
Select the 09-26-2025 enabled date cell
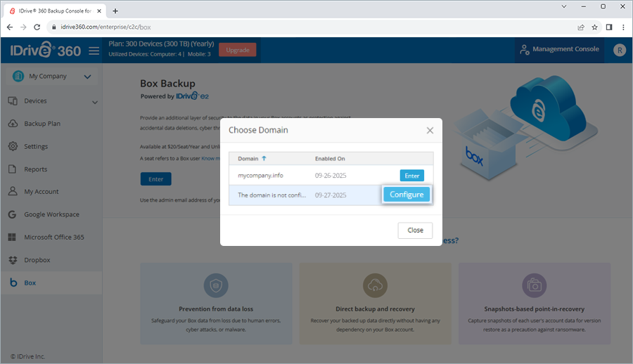[x=331, y=176]
